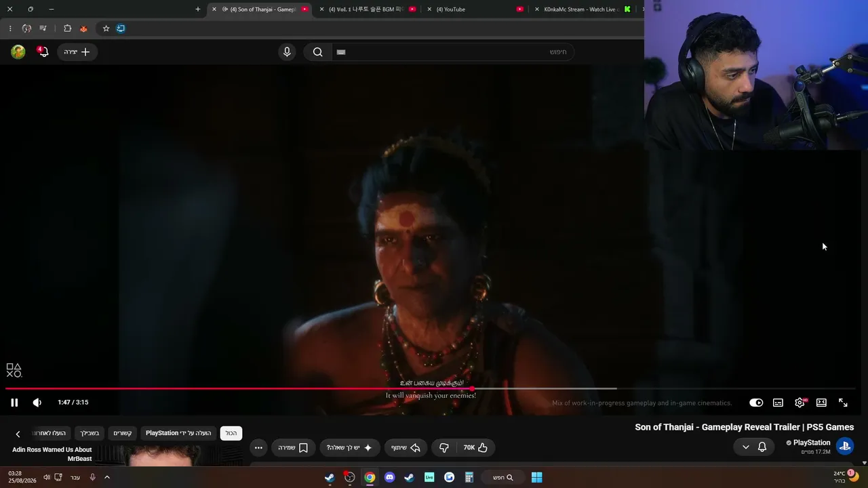Open a new browser tab

click(x=198, y=9)
